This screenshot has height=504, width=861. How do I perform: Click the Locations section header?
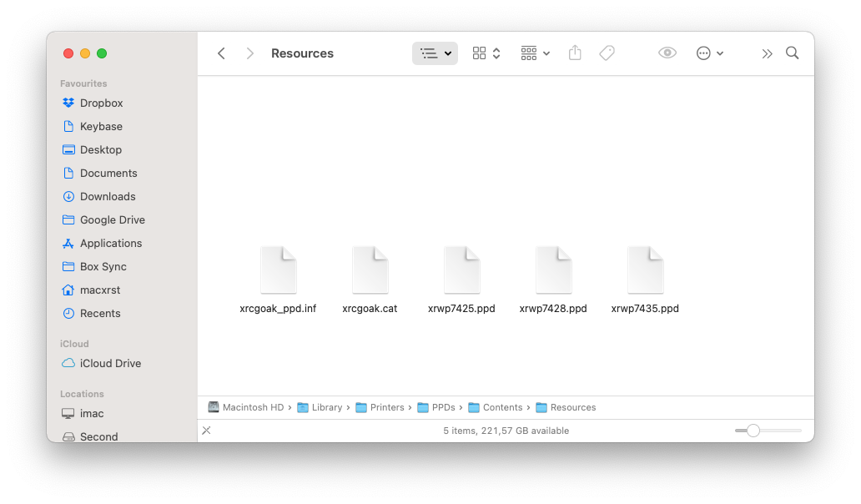82,394
